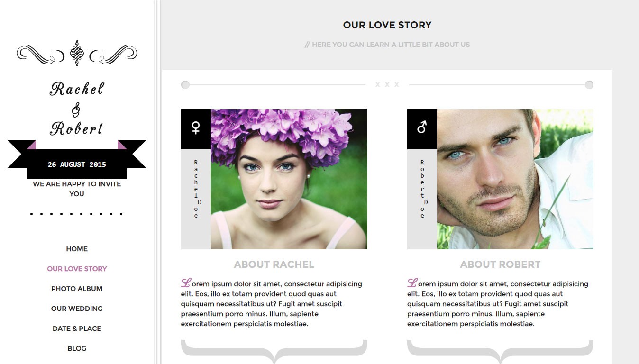Click the About Robert heading
This screenshot has width=639, height=364.
click(500, 264)
